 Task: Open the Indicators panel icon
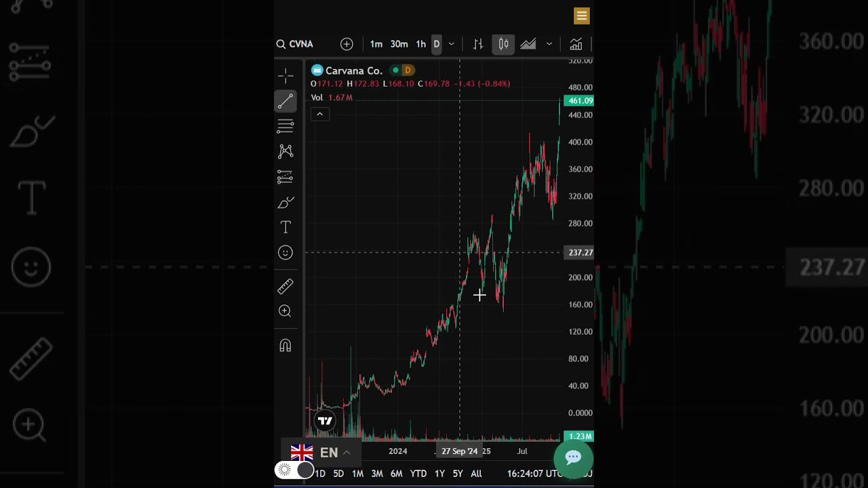pyautogui.click(x=576, y=44)
